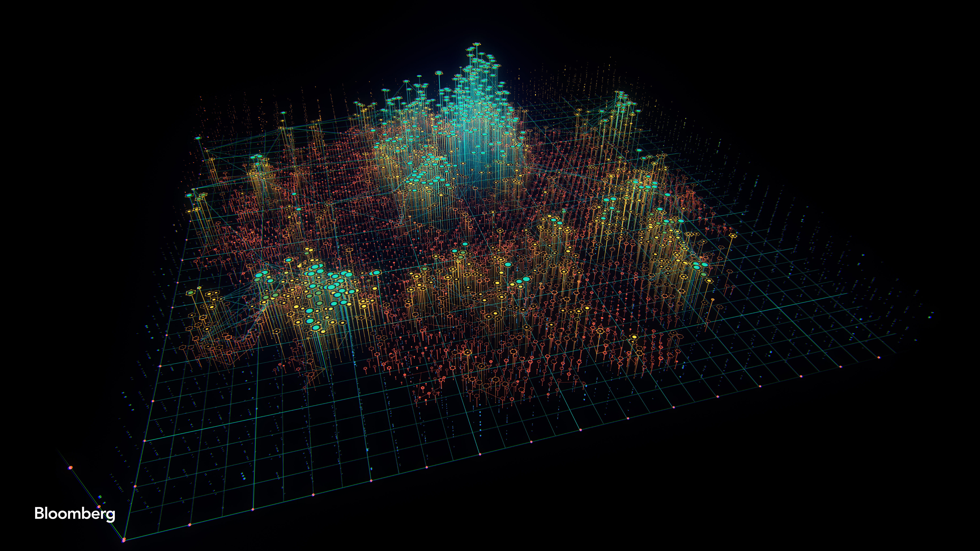Click the yellow hexagon pin at far right edge
The width and height of the screenshot is (980, 551).
[733, 236]
